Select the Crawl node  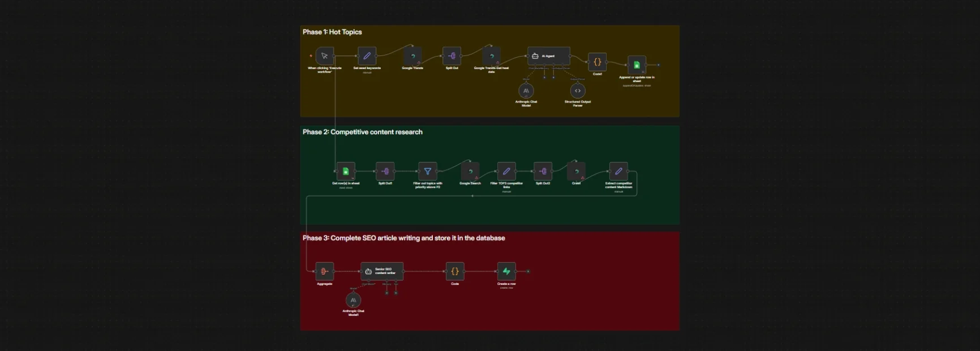tap(576, 171)
